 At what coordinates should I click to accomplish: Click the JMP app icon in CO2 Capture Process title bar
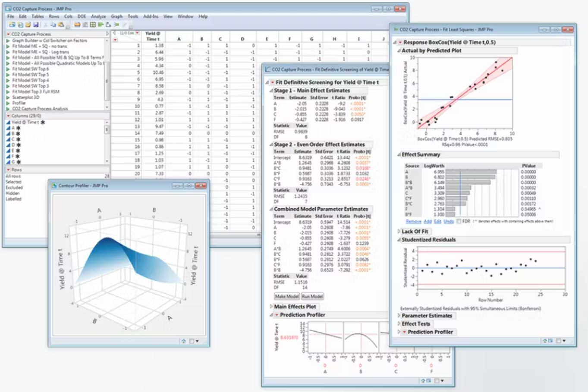pyautogui.click(x=9, y=9)
